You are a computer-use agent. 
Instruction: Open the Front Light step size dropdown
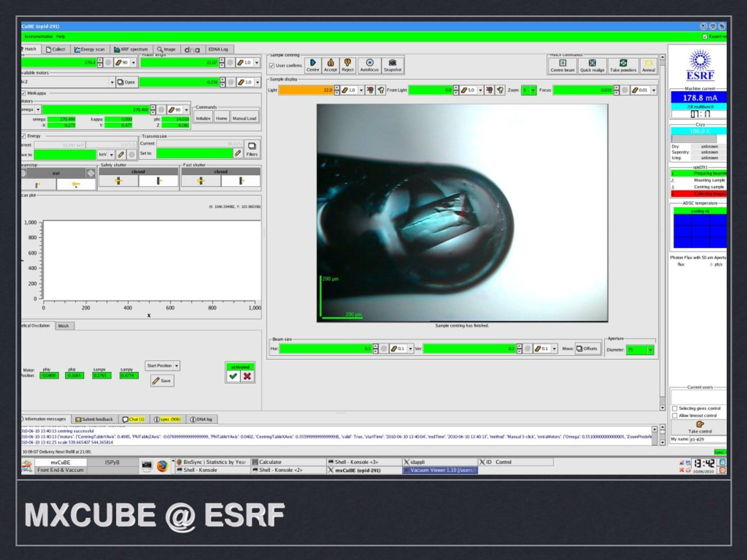pos(481,90)
